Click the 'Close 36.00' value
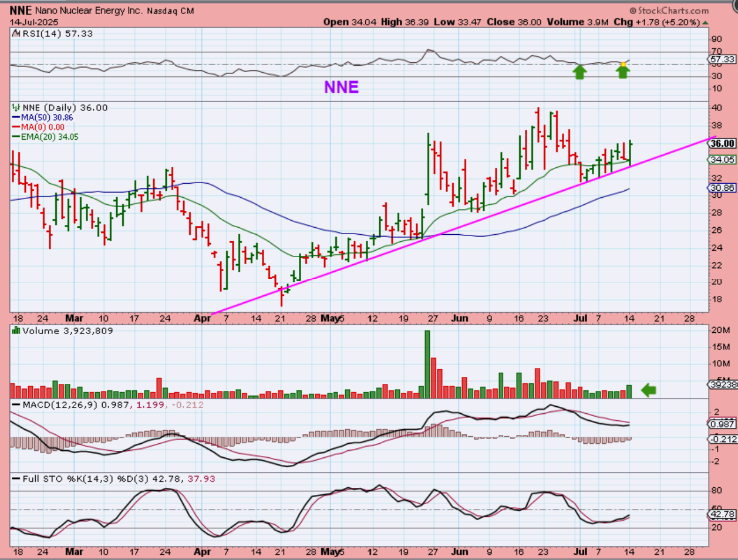Viewport: 738px width, 560px height. coord(514,22)
